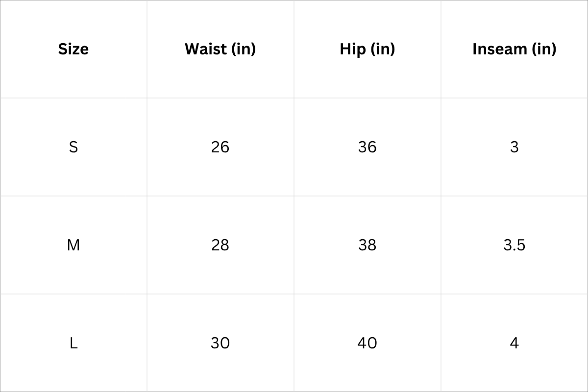Select the waist value 28 cell
Screen dimensions: 588x392
click(x=220, y=245)
